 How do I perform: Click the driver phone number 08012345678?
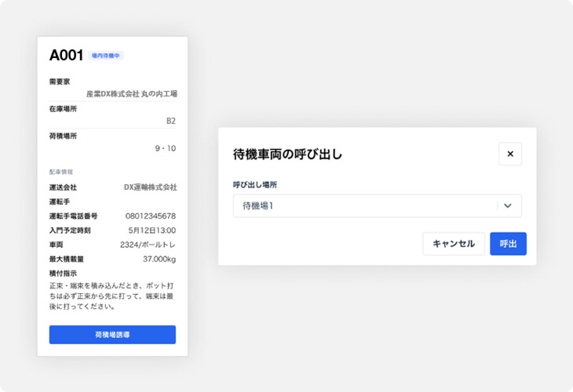point(150,216)
